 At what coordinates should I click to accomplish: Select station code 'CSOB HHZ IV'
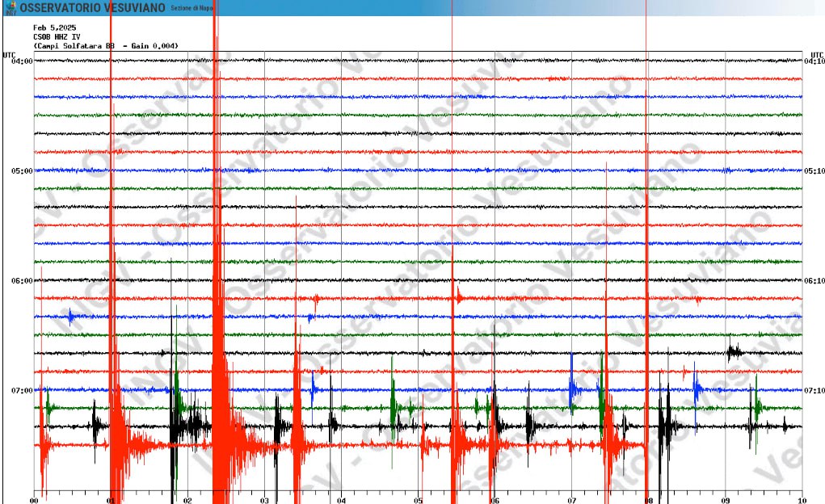[x=57, y=37]
